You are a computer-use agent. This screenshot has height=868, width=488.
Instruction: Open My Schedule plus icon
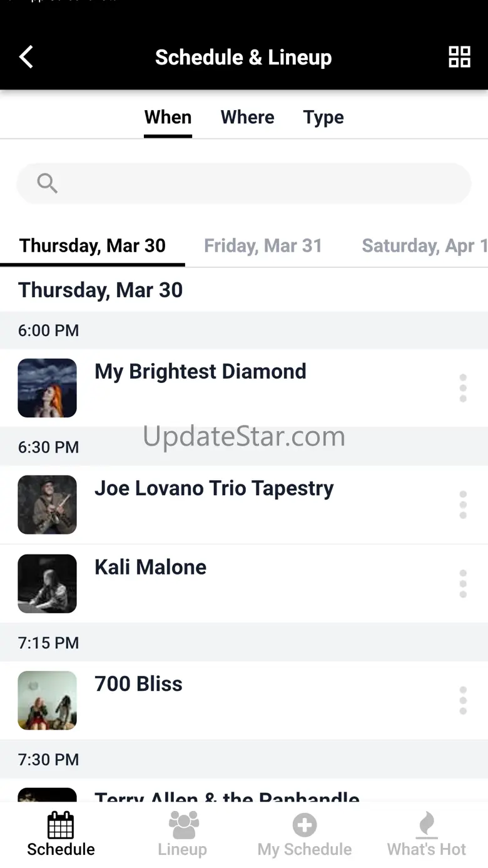point(305,825)
